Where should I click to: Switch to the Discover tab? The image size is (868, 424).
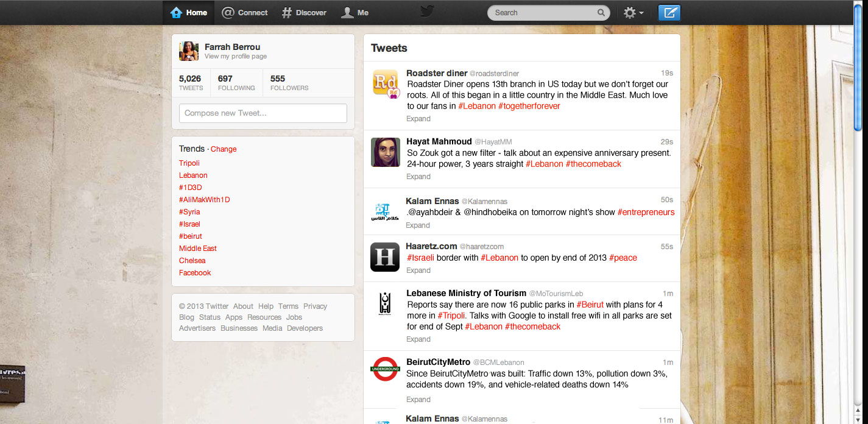click(304, 13)
